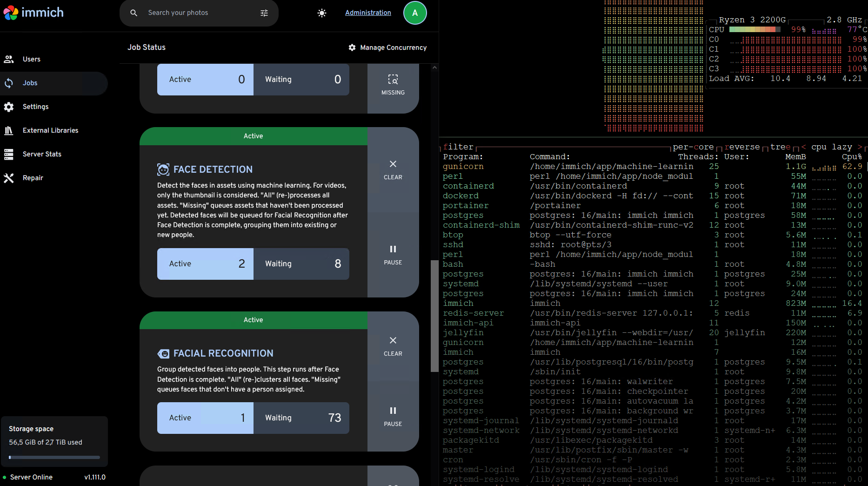Click the Jobs sync icon
This screenshot has width=868, height=486.
pyautogui.click(x=8, y=83)
